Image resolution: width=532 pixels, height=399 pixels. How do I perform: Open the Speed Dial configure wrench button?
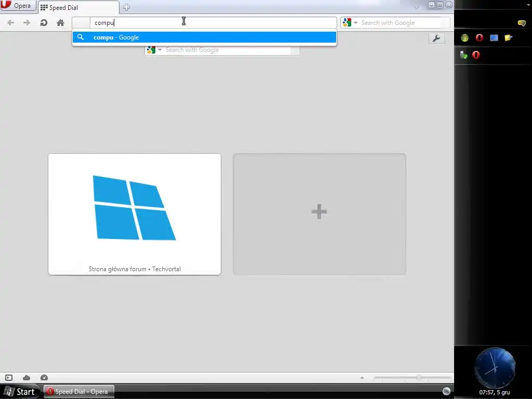click(x=436, y=38)
